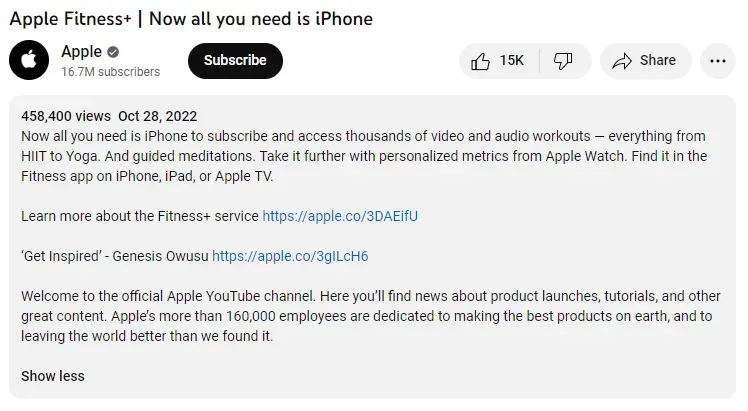Collapse the description with Show less
Viewport: 748px width, 411px height.
tap(53, 376)
